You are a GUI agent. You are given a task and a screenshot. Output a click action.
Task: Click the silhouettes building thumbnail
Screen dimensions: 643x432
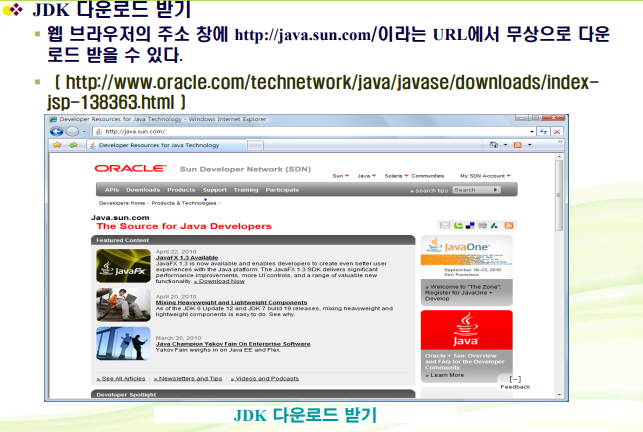(123, 344)
